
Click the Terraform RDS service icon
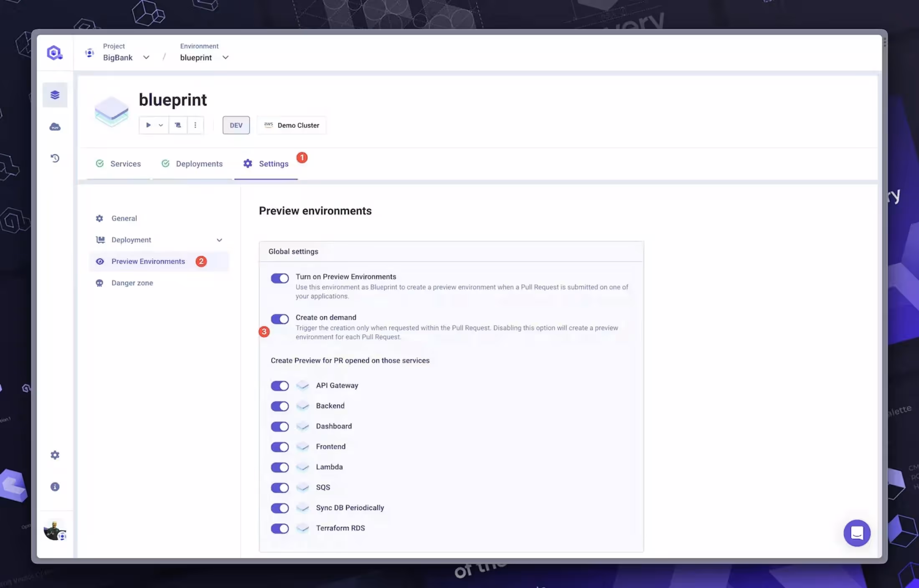302,528
